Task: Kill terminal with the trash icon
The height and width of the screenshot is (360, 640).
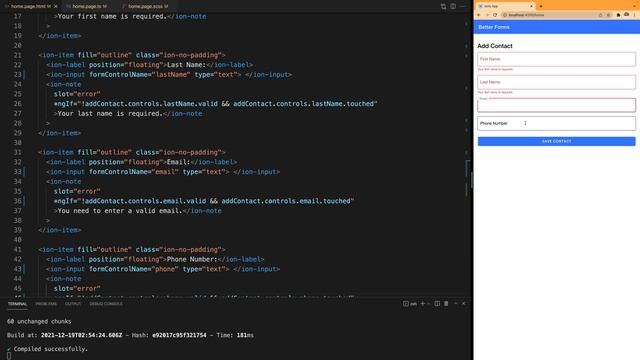Action: point(446,304)
